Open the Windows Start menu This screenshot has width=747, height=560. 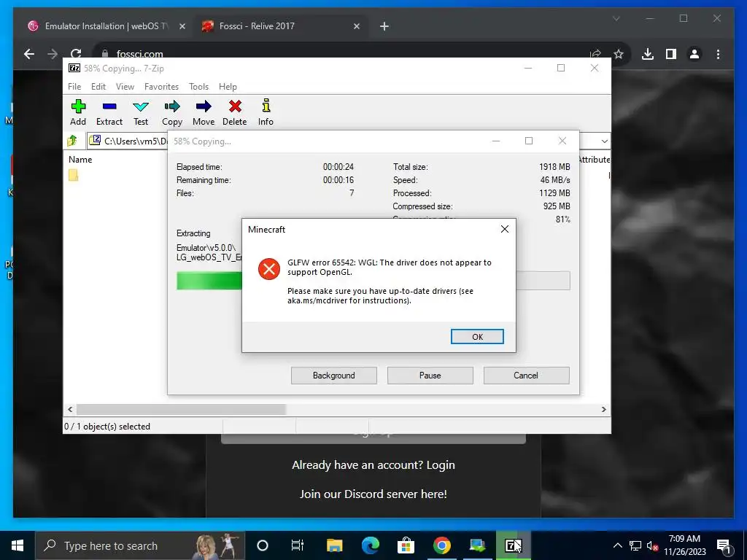click(18, 545)
